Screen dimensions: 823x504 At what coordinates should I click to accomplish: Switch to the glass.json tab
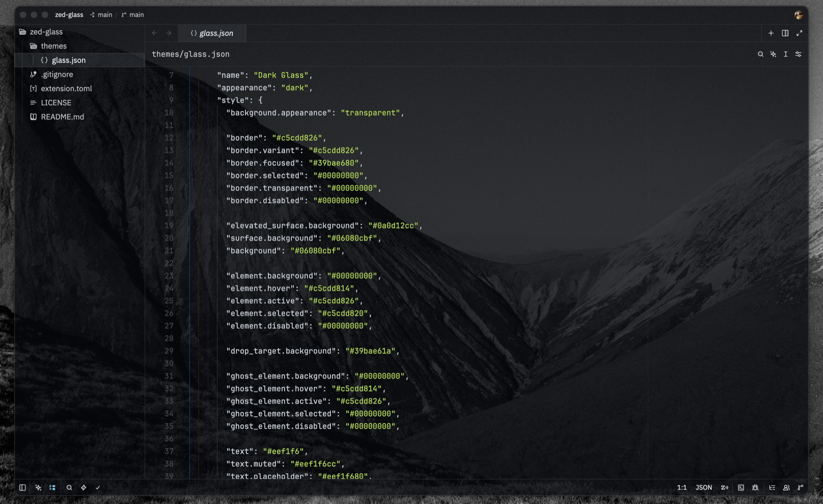pos(212,33)
